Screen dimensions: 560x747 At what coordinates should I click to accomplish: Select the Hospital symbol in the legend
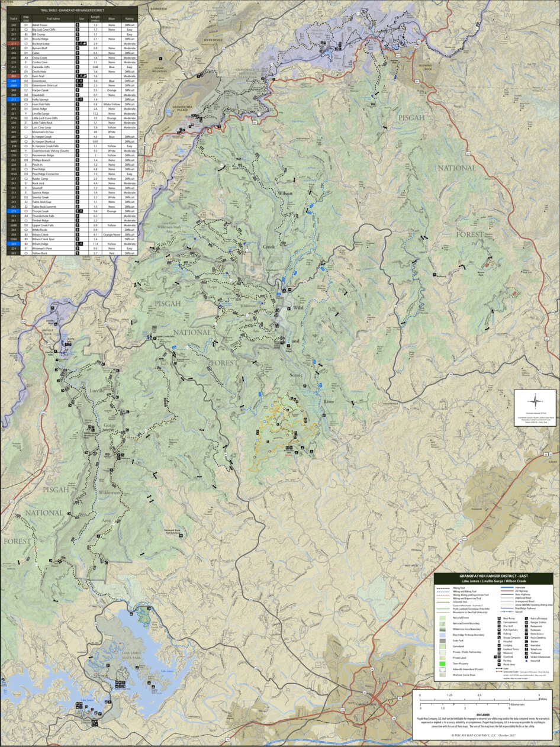point(499,641)
